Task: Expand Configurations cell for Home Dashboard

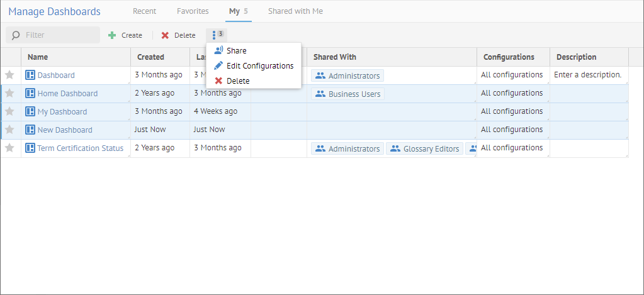Action: tap(512, 93)
